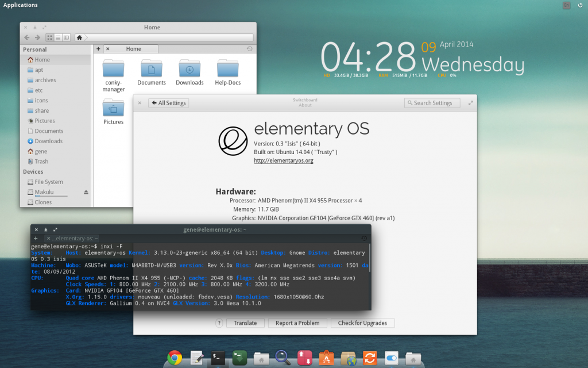Screen dimensions: 588x368
Task: Click the Check for Upgrades button
Action: [362, 323]
